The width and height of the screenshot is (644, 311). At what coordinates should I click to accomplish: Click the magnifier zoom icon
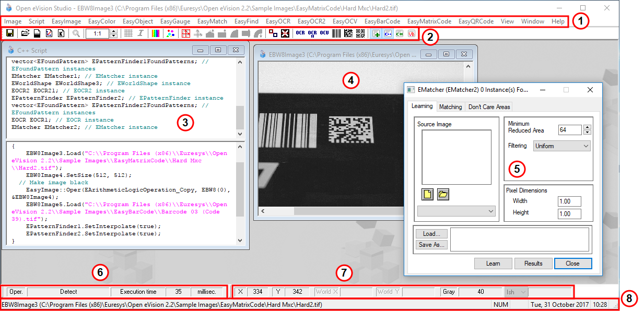pyautogui.click(x=76, y=33)
